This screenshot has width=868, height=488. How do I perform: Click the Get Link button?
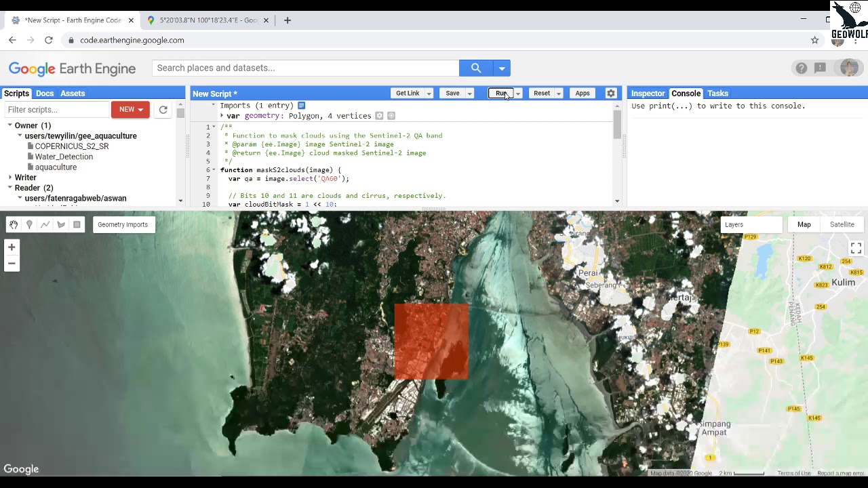click(408, 94)
